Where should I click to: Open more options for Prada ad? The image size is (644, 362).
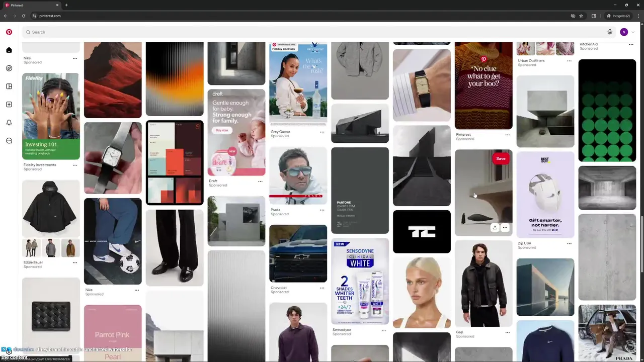(x=322, y=210)
